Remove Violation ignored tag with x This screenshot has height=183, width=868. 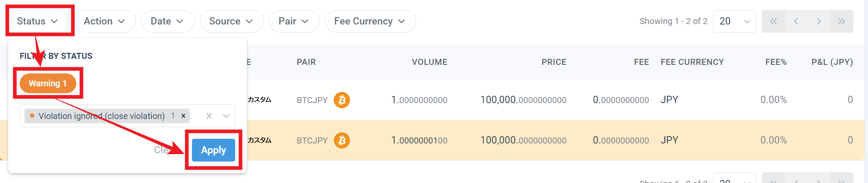[x=183, y=116]
